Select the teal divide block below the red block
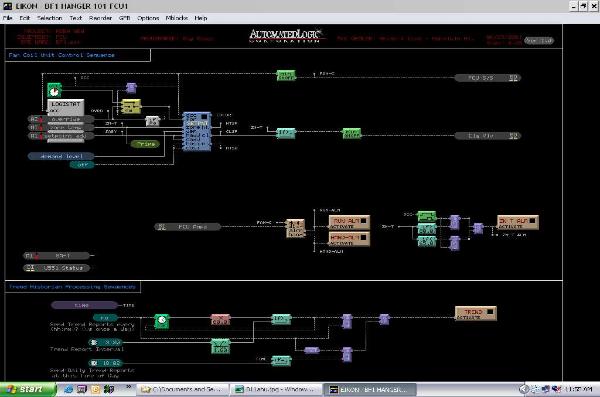 (x=220, y=346)
